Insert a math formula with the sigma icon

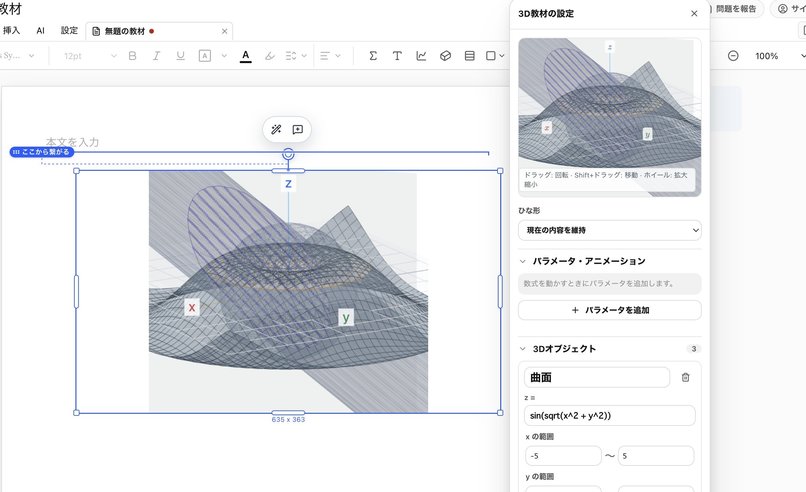[x=373, y=56]
